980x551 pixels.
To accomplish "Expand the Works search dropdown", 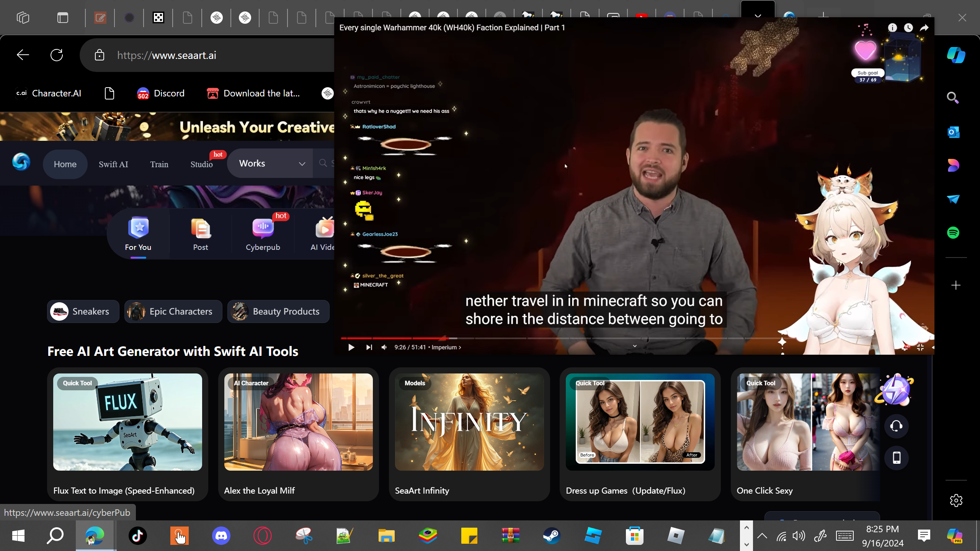I will click(270, 163).
